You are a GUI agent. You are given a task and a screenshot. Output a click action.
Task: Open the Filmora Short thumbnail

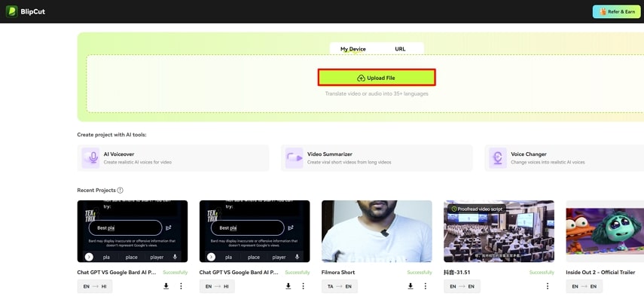tap(377, 231)
